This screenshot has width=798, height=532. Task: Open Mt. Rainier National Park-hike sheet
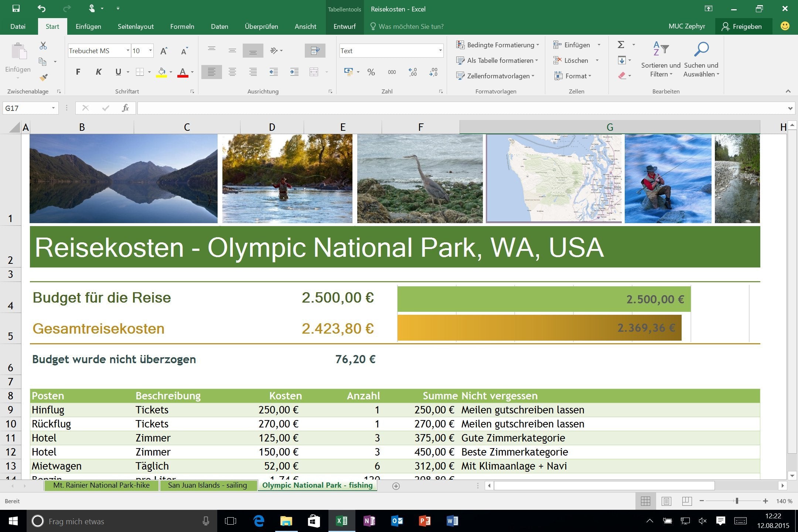[x=102, y=485]
